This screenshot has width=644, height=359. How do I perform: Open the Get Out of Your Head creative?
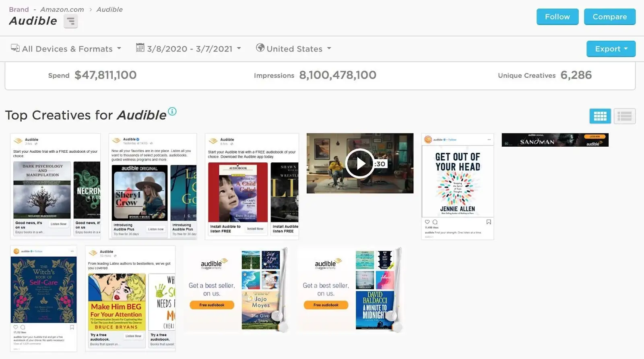point(458,187)
